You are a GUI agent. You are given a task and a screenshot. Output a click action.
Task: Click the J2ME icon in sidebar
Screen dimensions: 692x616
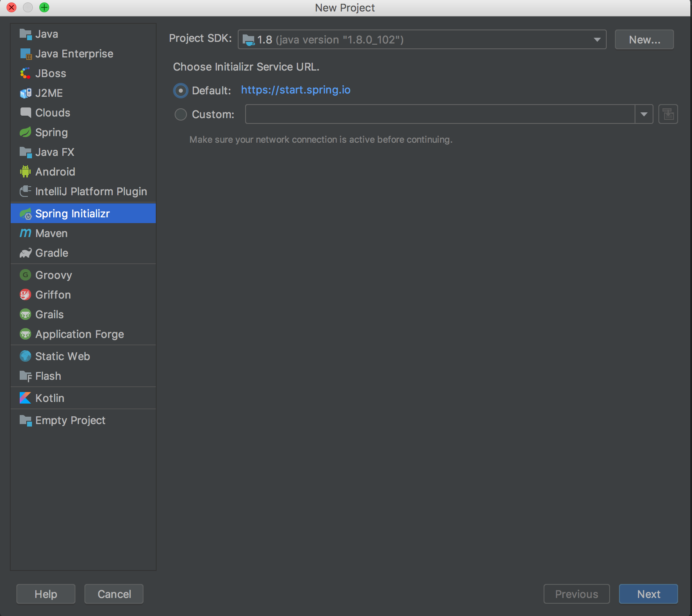coord(25,93)
